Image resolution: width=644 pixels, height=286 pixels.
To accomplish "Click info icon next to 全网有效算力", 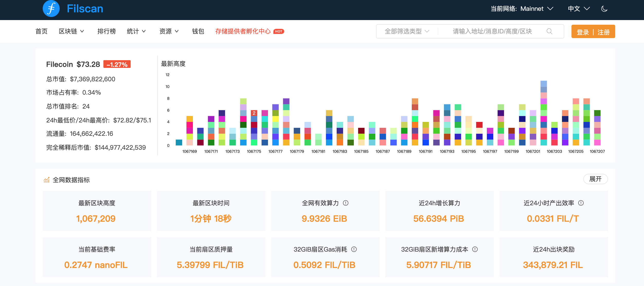I will pos(346,203).
